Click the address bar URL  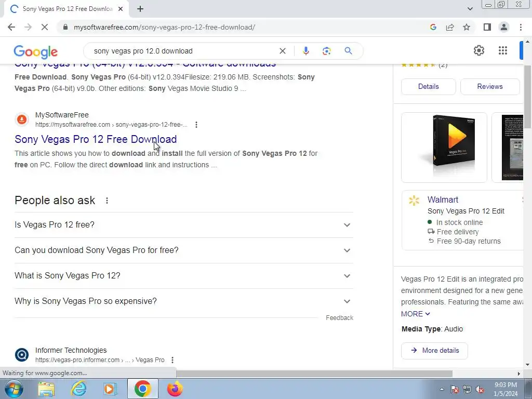[x=164, y=27]
